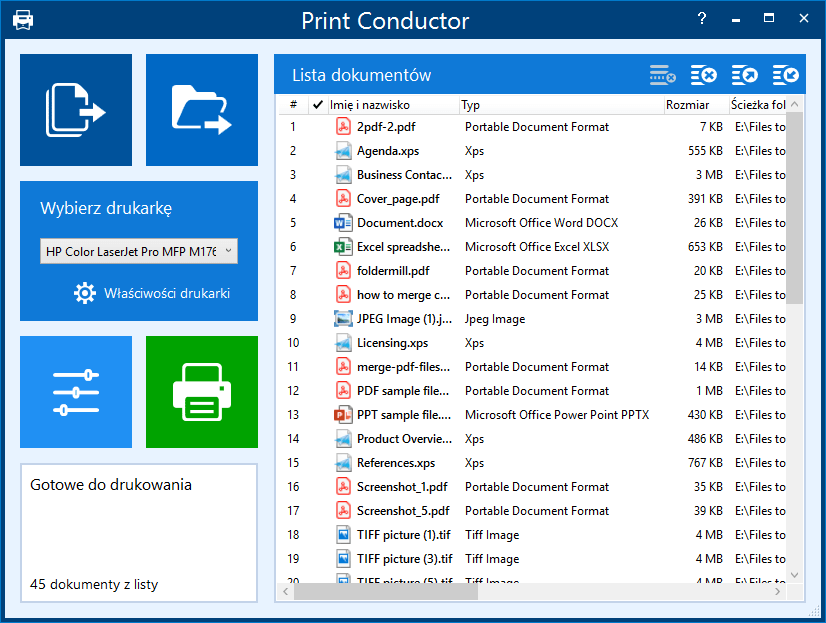
Task: Select Screenshot_5.pdf row
Action: (x=532, y=511)
